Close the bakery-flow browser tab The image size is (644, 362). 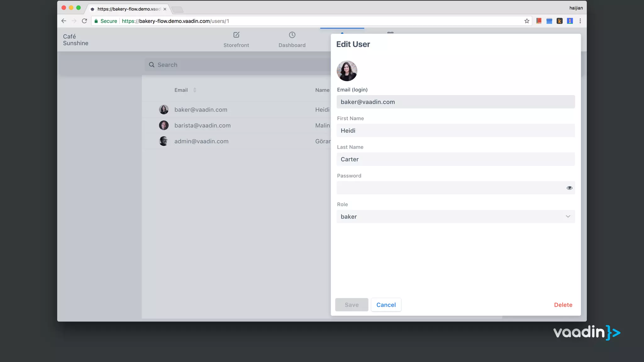[x=165, y=9]
